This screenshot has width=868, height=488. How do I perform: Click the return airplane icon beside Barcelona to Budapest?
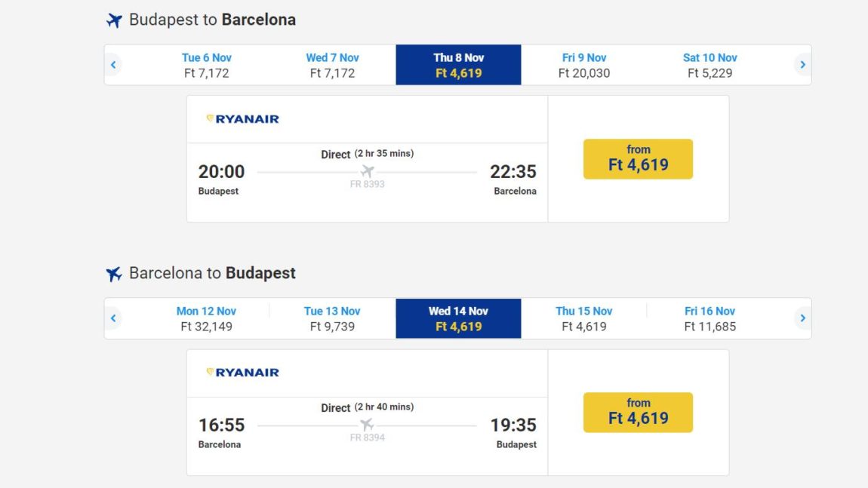point(114,274)
